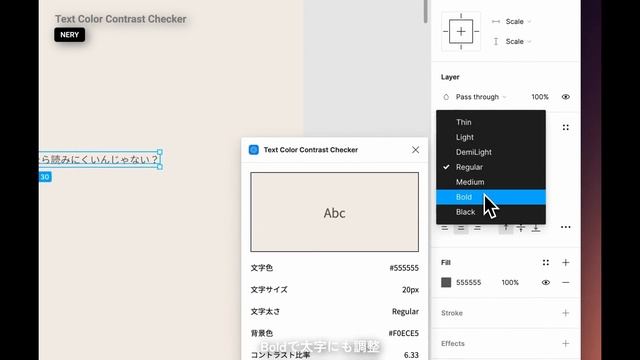
Task: Add a stroke with plus icon
Action: pos(565,313)
